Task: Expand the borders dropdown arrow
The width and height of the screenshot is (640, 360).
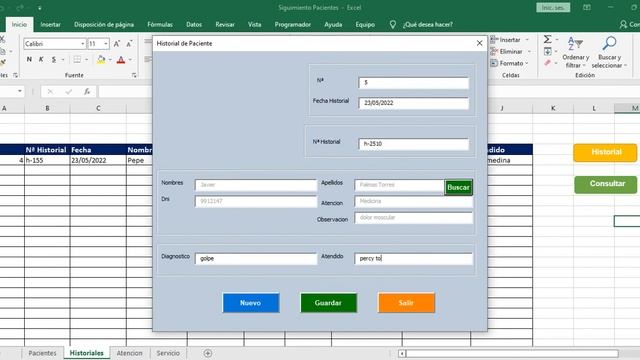Action: tap(87, 60)
